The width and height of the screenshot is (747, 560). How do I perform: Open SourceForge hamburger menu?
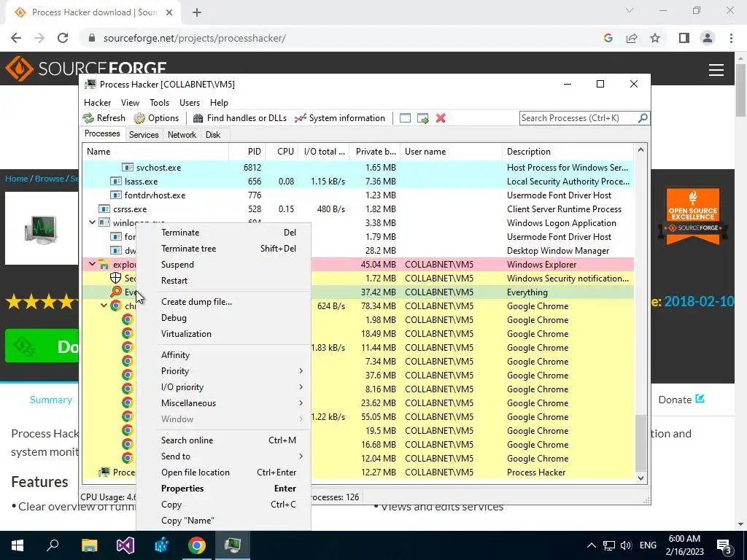tap(716, 70)
